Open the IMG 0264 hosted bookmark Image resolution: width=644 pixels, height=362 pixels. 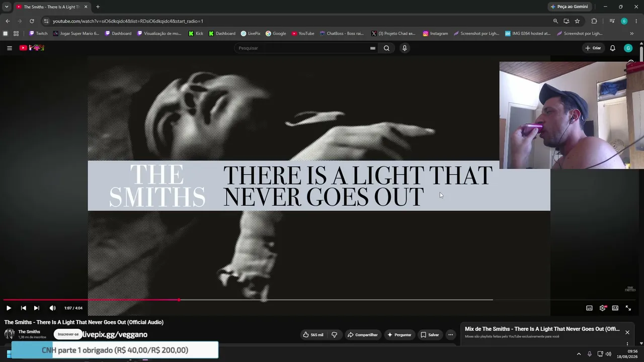coord(528,34)
